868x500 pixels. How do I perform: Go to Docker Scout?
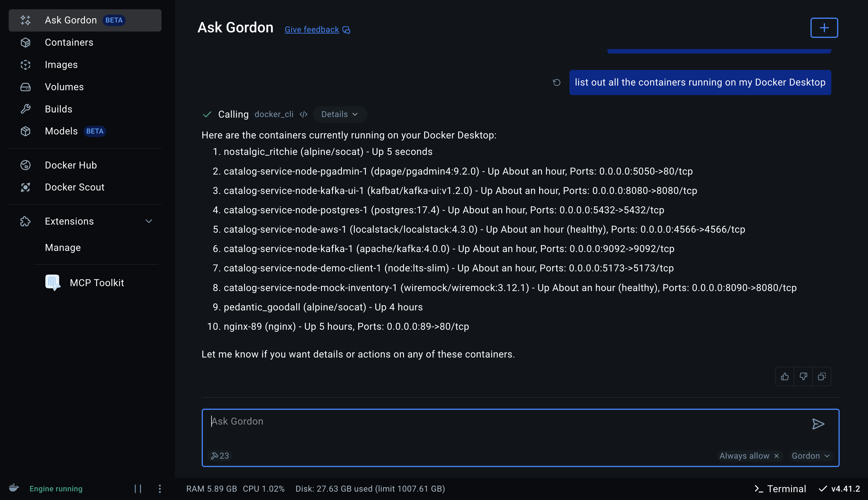(75, 187)
